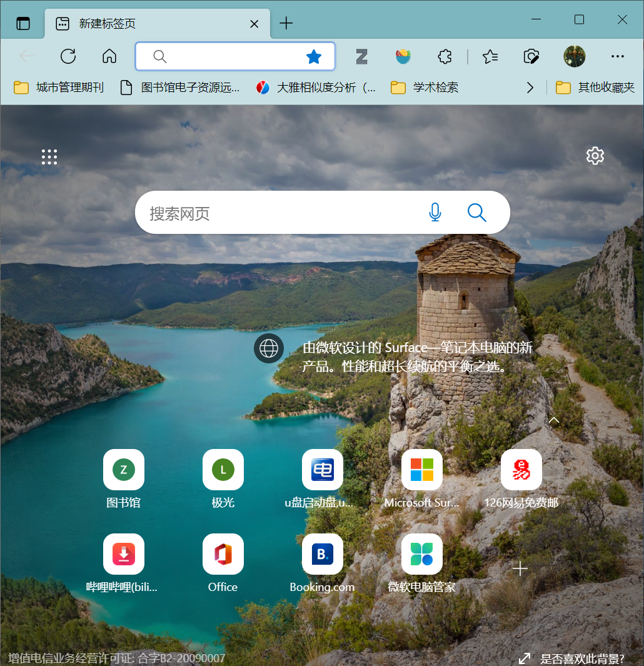Open the favorites list icon
The height and width of the screenshot is (666, 644).
click(490, 56)
